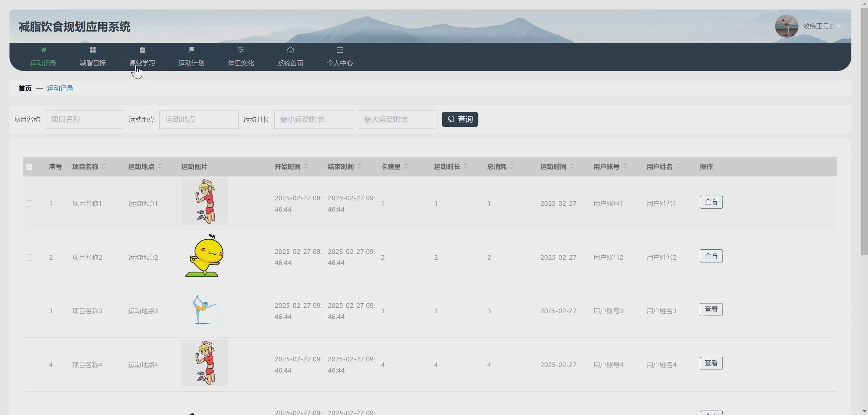The image size is (868, 415).
Task: Click the flag icon above 运动计划
Action: tap(192, 50)
